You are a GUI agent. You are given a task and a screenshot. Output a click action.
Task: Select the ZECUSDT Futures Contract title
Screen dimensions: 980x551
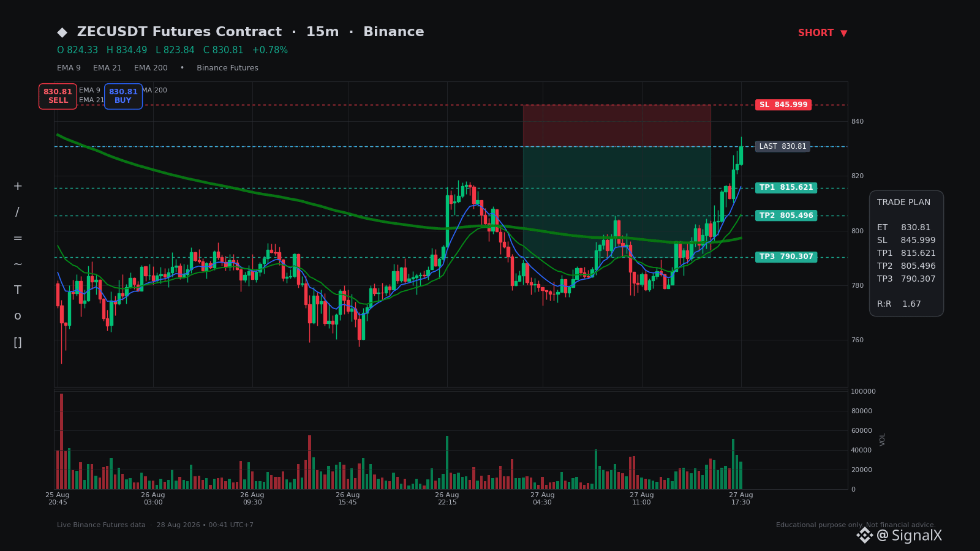point(179,32)
